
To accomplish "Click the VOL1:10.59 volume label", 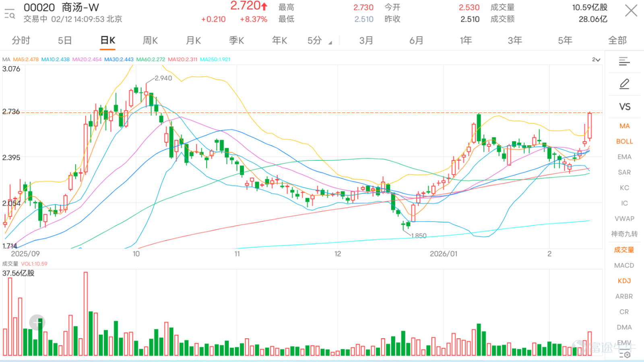I will coord(34,264).
